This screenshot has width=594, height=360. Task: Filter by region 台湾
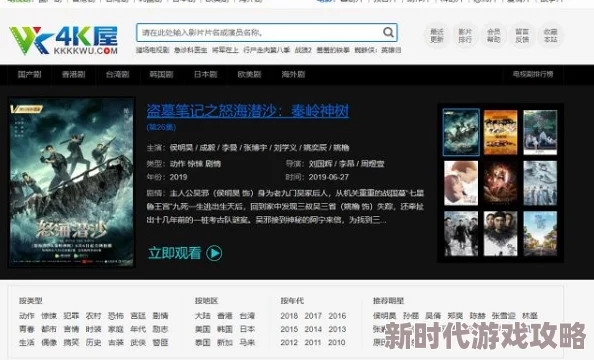(247, 316)
